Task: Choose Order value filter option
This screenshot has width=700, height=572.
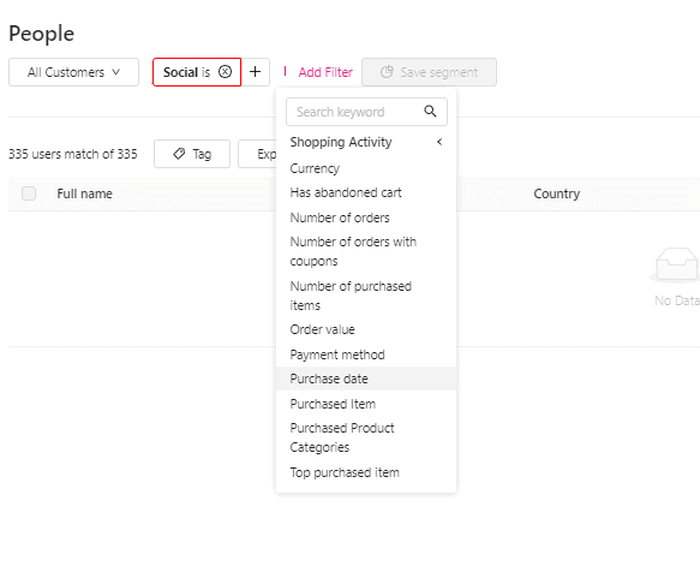Action: [322, 330]
